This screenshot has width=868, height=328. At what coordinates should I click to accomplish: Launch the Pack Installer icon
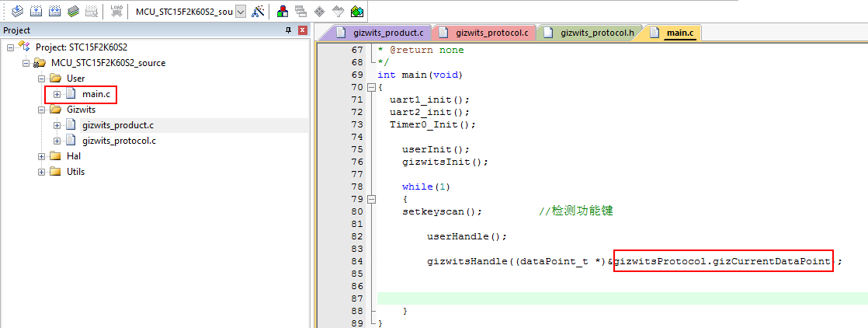pos(356,11)
